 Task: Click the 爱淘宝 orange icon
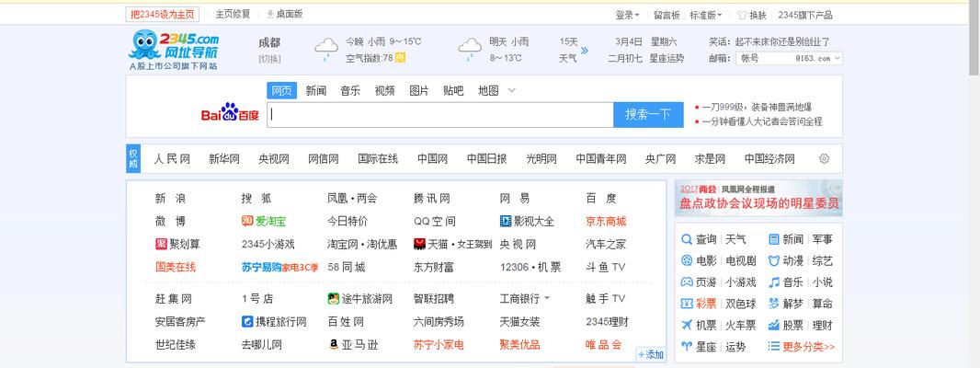click(x=246, y=221)
